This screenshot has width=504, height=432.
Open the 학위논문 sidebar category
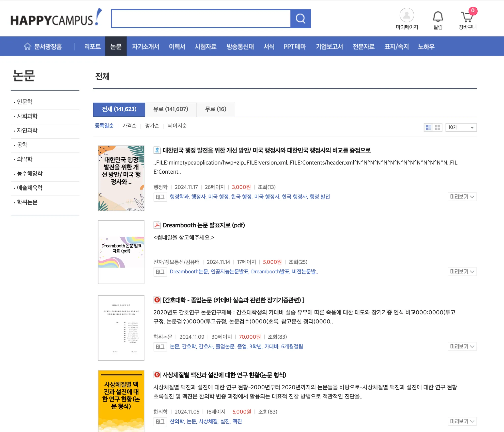(27, 202)
